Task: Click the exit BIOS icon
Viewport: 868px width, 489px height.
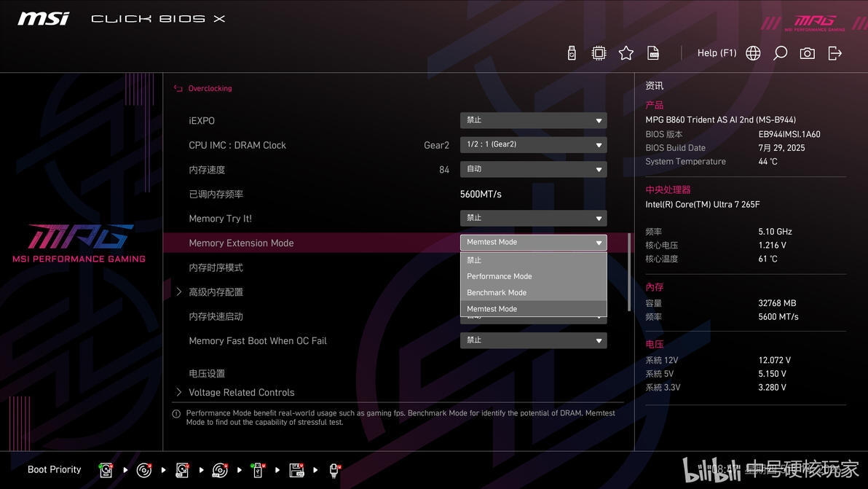Action: pos(835,53)
